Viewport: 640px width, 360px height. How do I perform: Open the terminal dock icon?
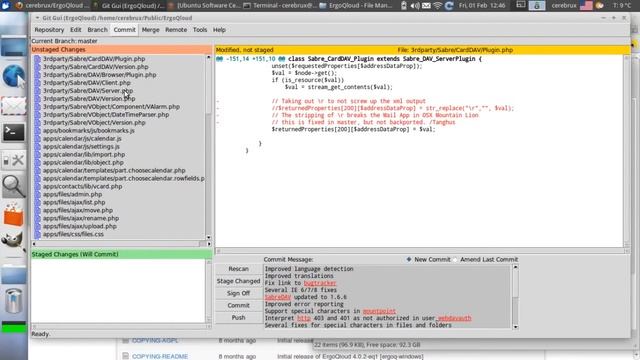pyautogui.click(x=13, y=132)
